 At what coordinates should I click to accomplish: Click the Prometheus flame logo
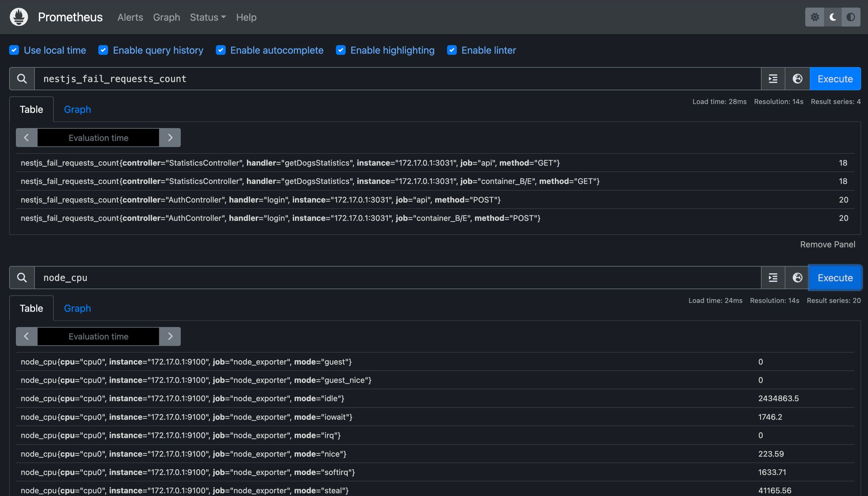pos(19,17)
